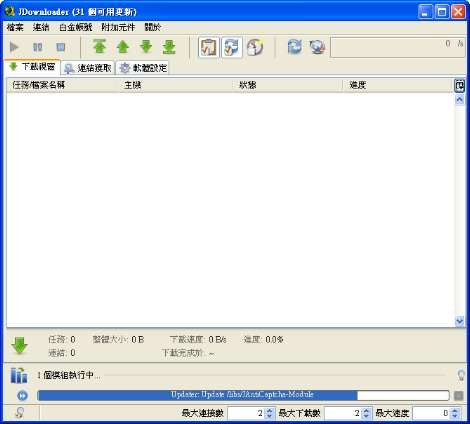The image size is (470, 424).
Task: Click the Updater progress bar
Action: point(243,395)
